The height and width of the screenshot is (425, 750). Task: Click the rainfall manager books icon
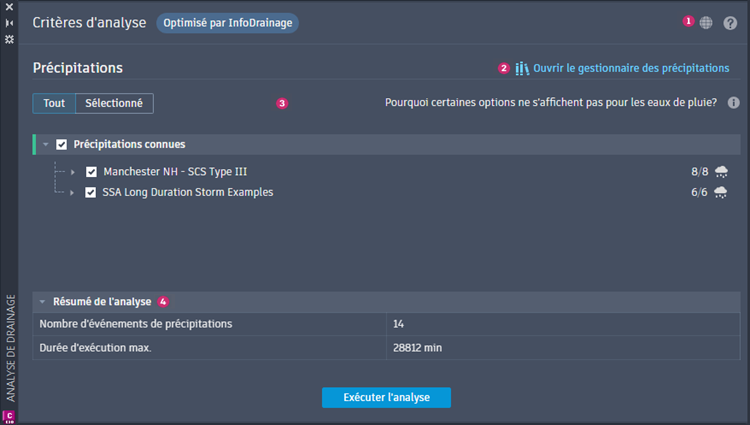tap(522, 68)
